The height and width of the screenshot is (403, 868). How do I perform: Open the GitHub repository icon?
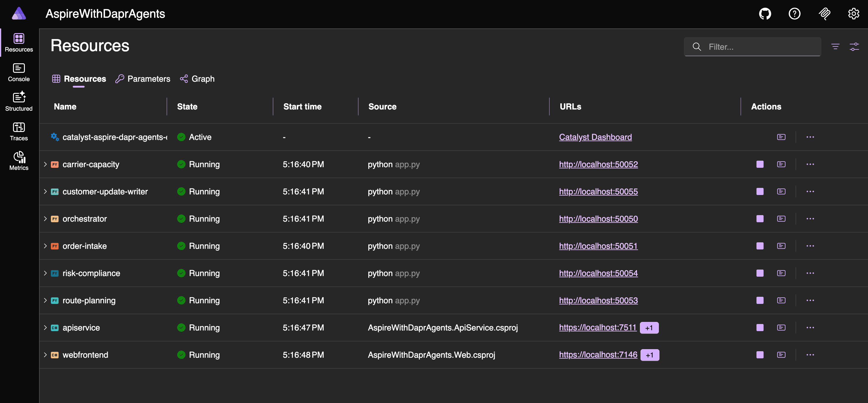(765, 14)
